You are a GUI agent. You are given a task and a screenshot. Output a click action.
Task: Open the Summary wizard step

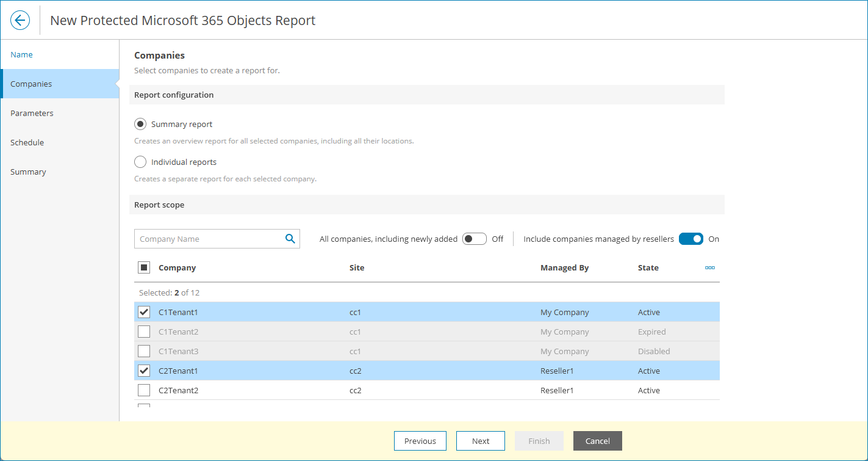tap(60, 172)
